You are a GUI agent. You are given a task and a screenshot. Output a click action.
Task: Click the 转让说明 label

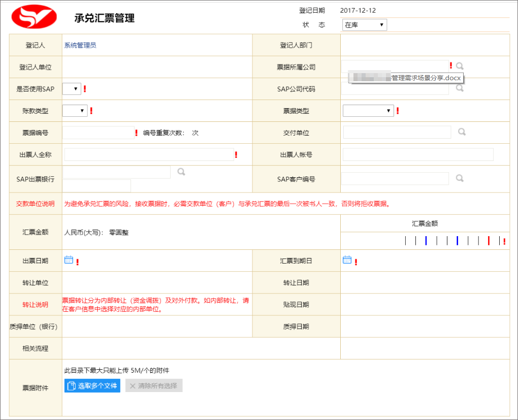36,304
